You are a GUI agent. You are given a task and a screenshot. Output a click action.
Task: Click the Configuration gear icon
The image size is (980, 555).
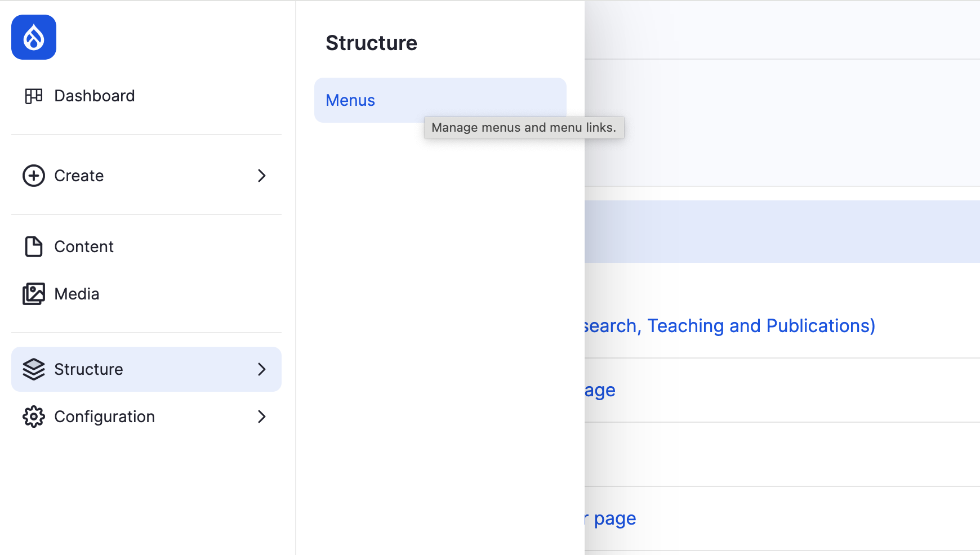34,417
